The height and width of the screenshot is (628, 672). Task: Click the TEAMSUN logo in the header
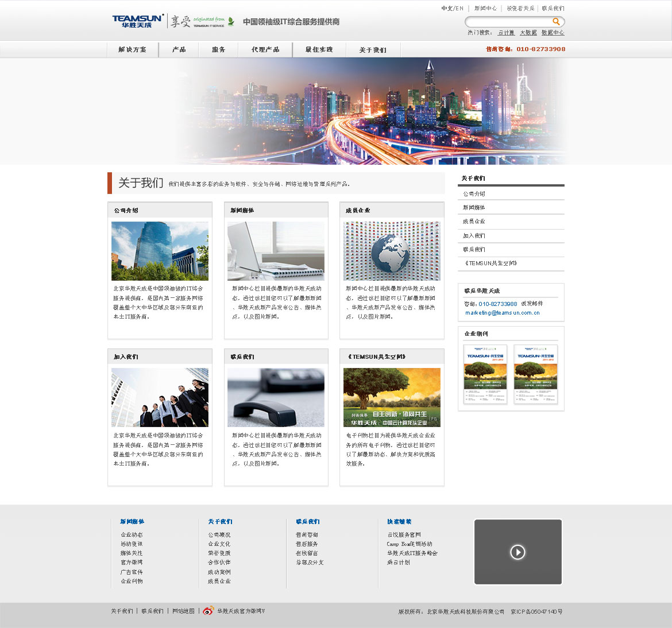138,22
